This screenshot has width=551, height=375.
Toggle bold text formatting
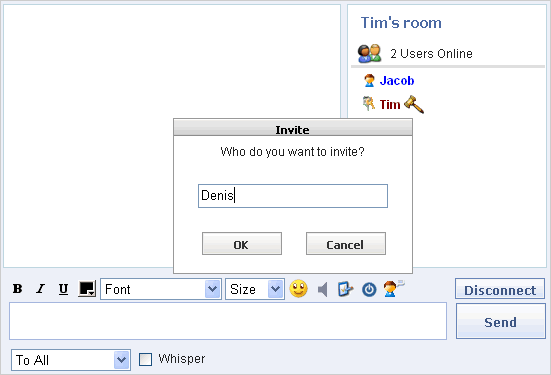[18, 289]
